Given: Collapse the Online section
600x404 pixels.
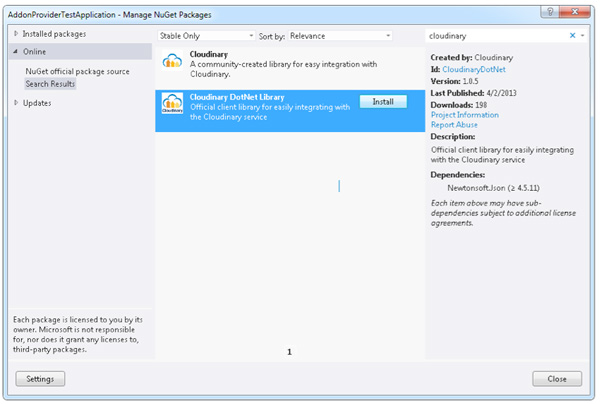Looking at the screenshot, I should pos(16,51).
